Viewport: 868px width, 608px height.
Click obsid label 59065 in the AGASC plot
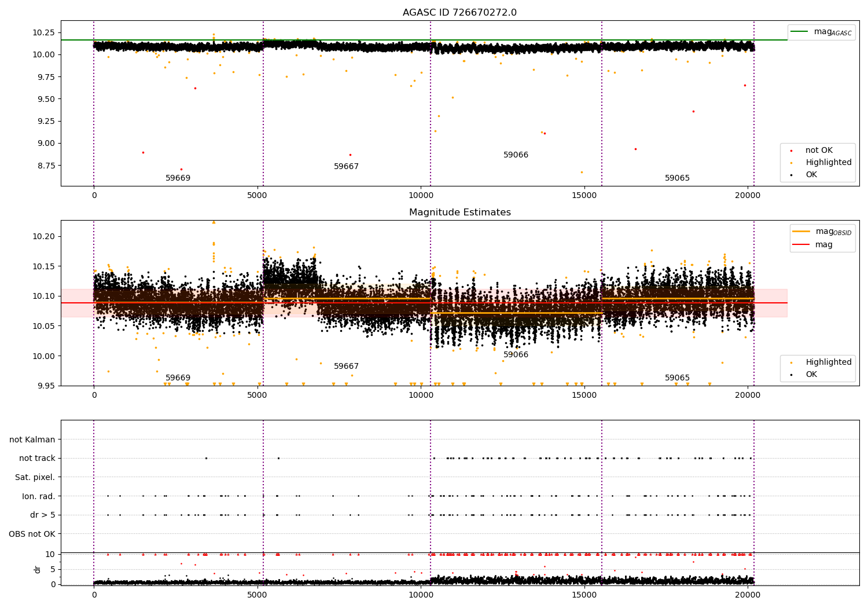point(677,178)
